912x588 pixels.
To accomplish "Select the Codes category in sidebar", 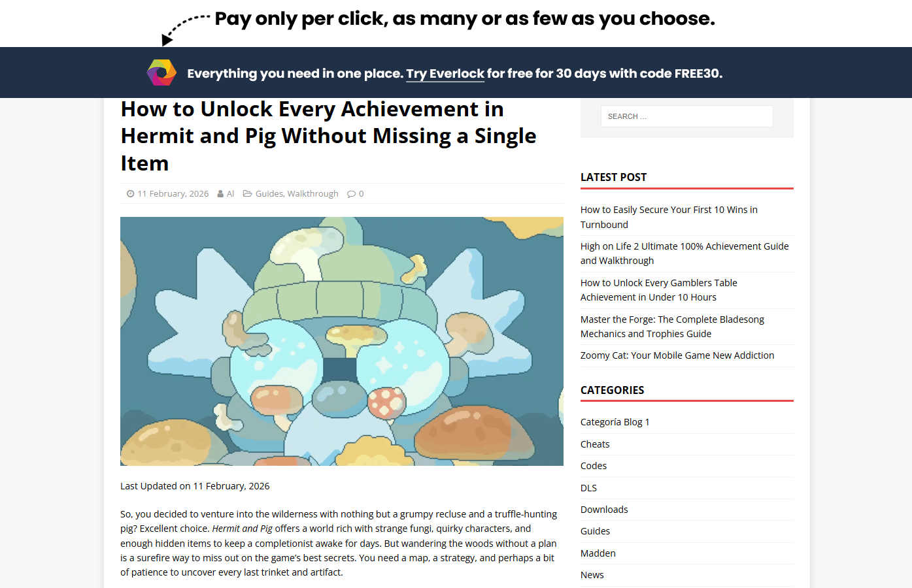I will click(x=594, y=466).
